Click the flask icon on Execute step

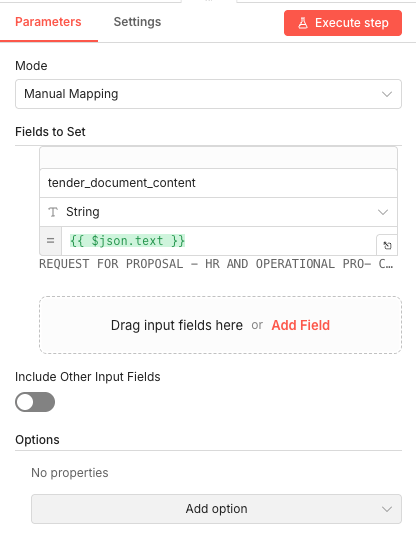pyautogui.click(x=303, y=23)
